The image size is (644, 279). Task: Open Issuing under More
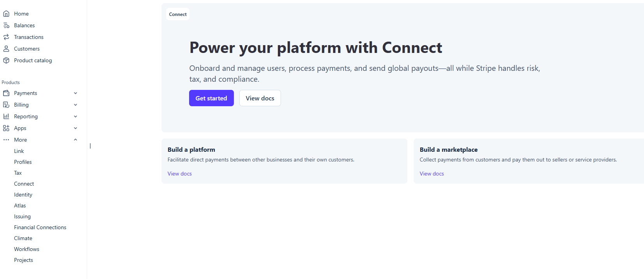click(23, 216)
